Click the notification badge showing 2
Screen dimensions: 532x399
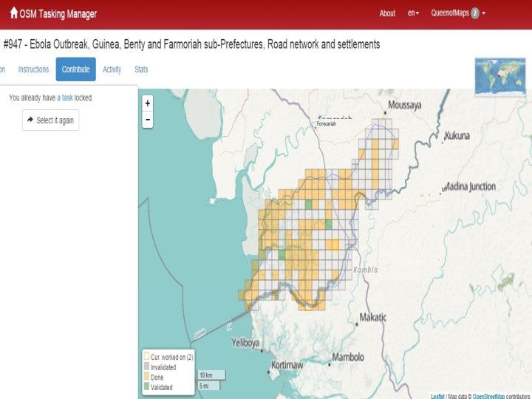click(475, 13)
